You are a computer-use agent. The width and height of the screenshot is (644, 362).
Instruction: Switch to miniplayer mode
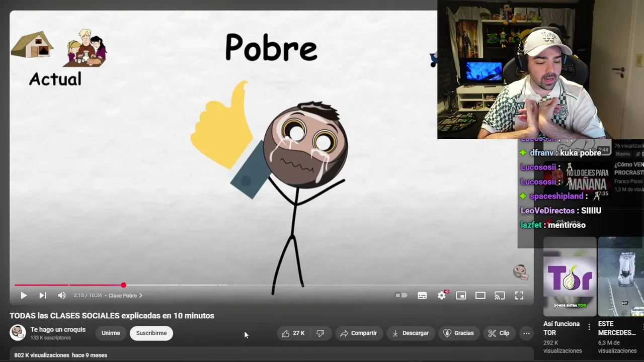pyautogui.click(x=461, y=296)
